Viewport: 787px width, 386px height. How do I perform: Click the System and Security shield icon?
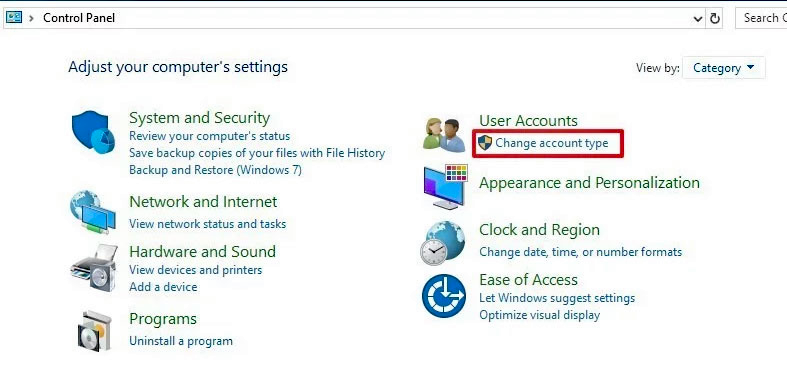[94, 133]
